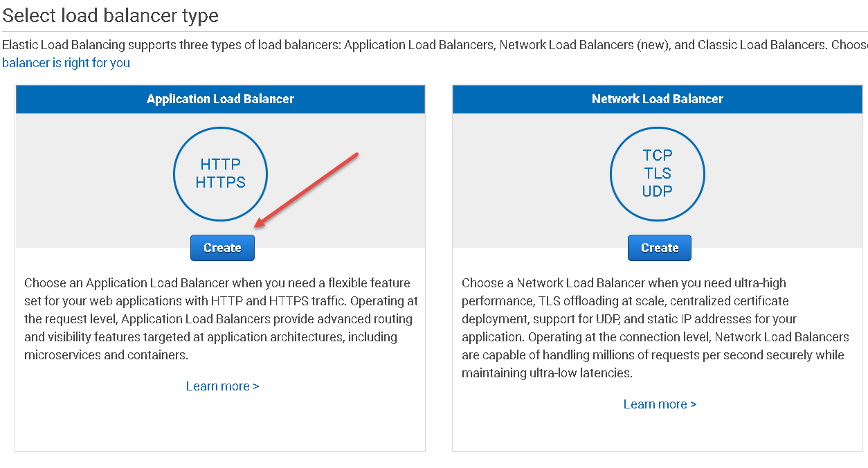The width and height of the screenshot is (868, 468).
Task: Open Learn more link for Network Load Balancer
Action: click(x=660, y=404)
